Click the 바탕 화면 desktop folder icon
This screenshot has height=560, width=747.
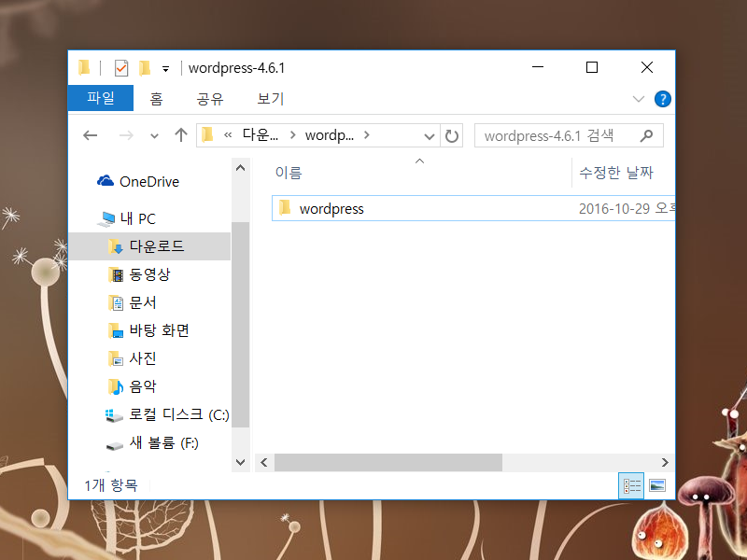coord(116,330)
